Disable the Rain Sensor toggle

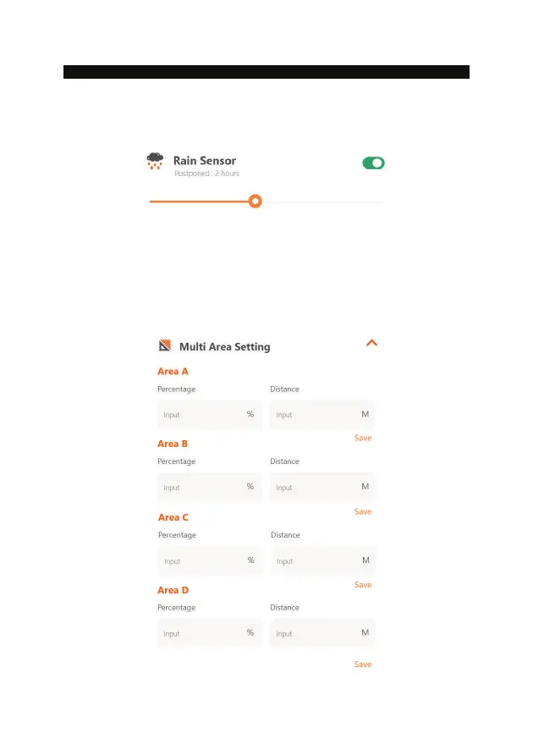(373, 163)
